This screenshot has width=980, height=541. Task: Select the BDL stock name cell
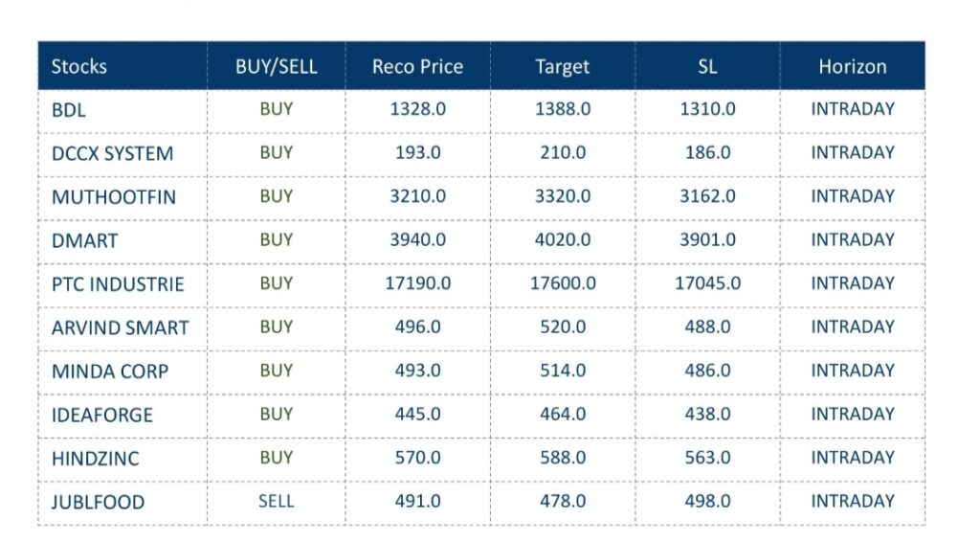point(69,110)
